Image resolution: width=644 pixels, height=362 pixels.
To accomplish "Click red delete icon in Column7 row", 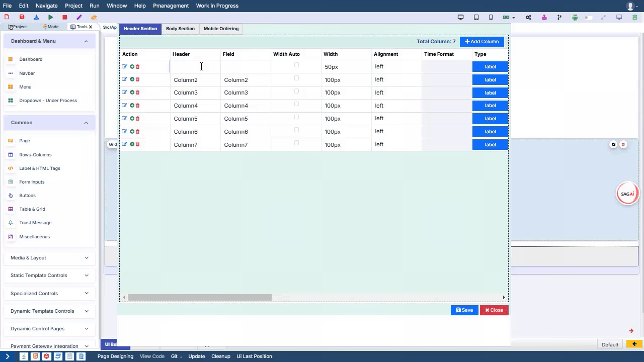I will click(137, 144).
